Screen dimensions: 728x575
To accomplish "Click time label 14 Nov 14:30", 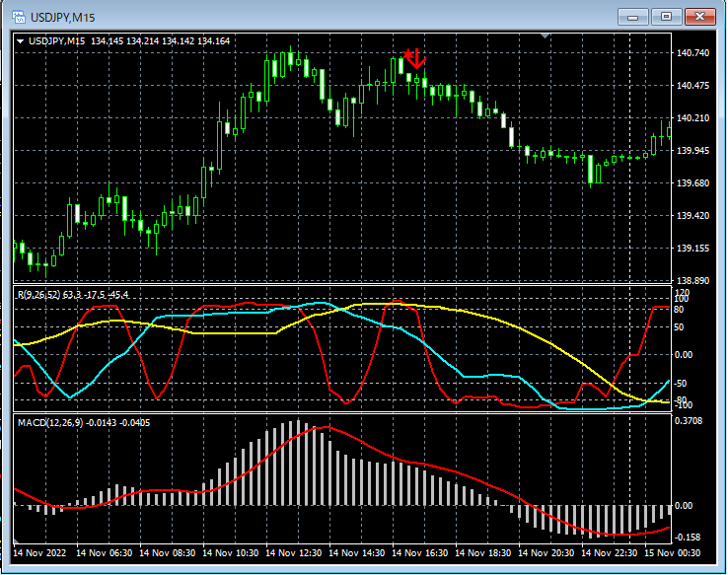I will (356, 553).
